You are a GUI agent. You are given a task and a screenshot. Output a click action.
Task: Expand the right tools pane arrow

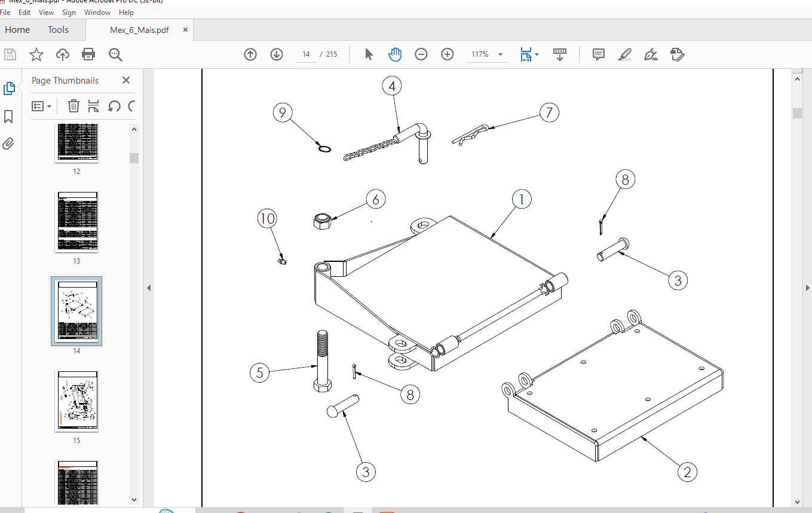click(807, 288)
